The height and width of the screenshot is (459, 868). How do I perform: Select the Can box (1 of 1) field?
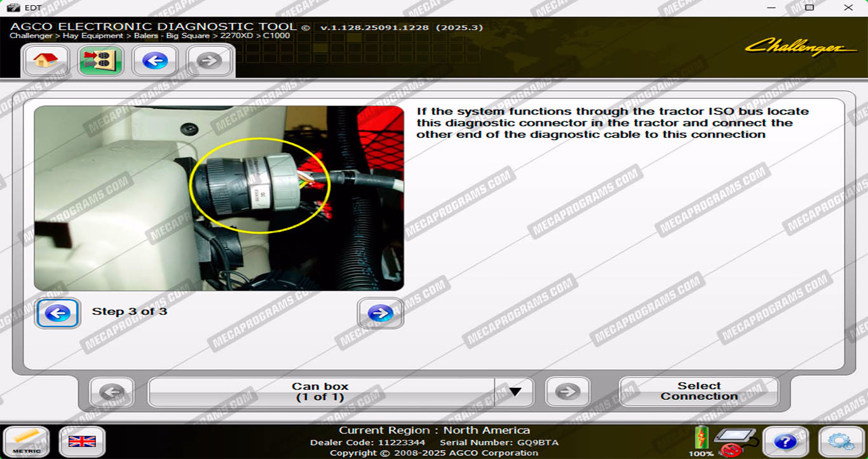(x=320, y=392)
